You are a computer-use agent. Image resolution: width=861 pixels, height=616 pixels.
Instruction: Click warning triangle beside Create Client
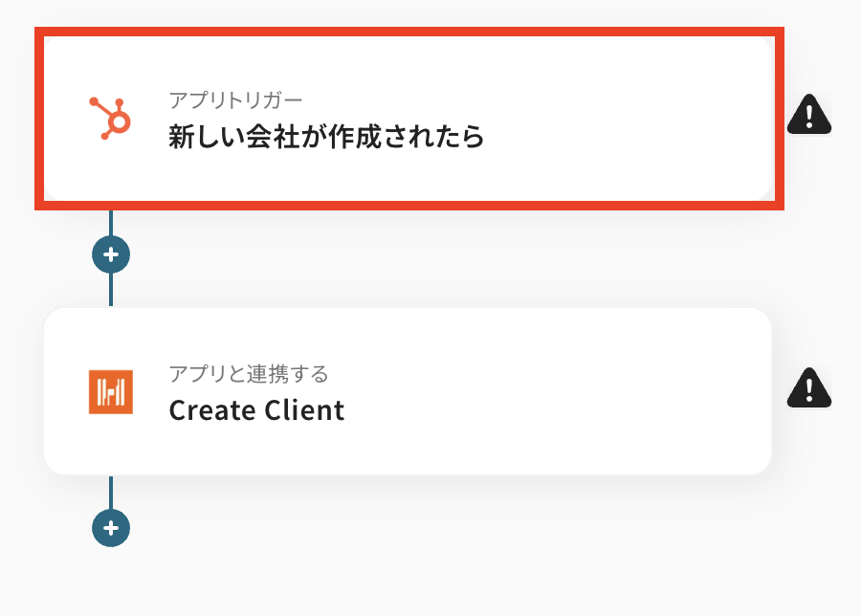[x=809, y=387]
